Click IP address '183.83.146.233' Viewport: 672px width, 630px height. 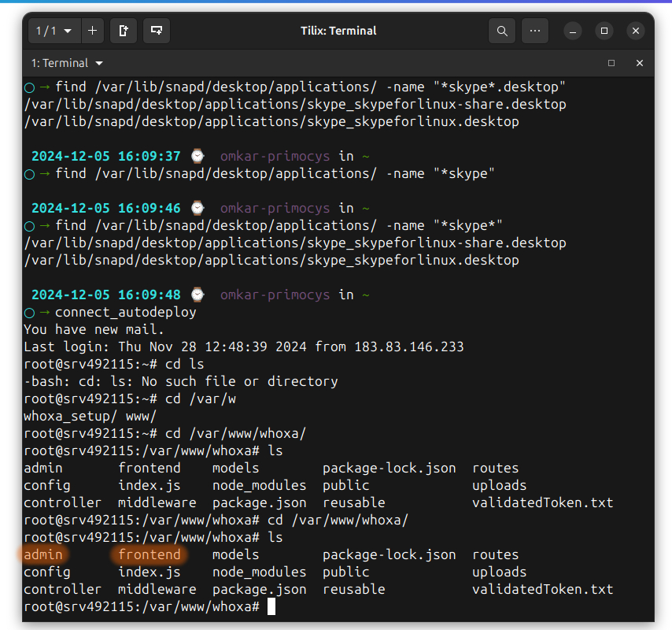[x=409, y=346]
